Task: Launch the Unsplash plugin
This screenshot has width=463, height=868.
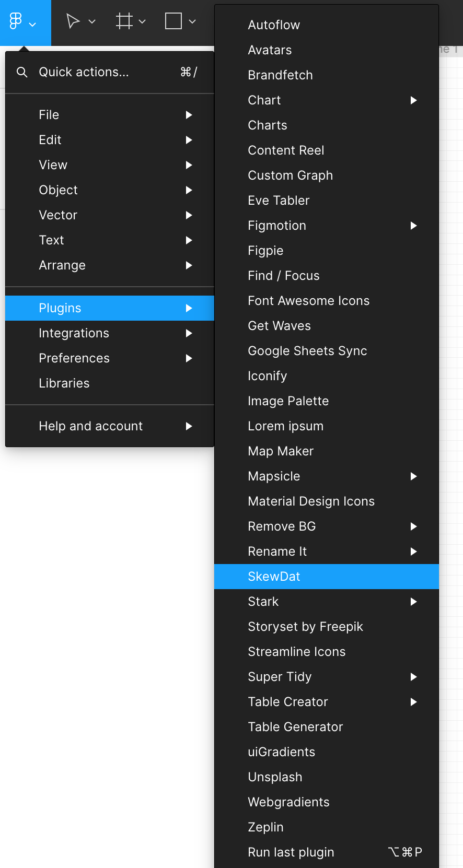Action: point(327,777)
